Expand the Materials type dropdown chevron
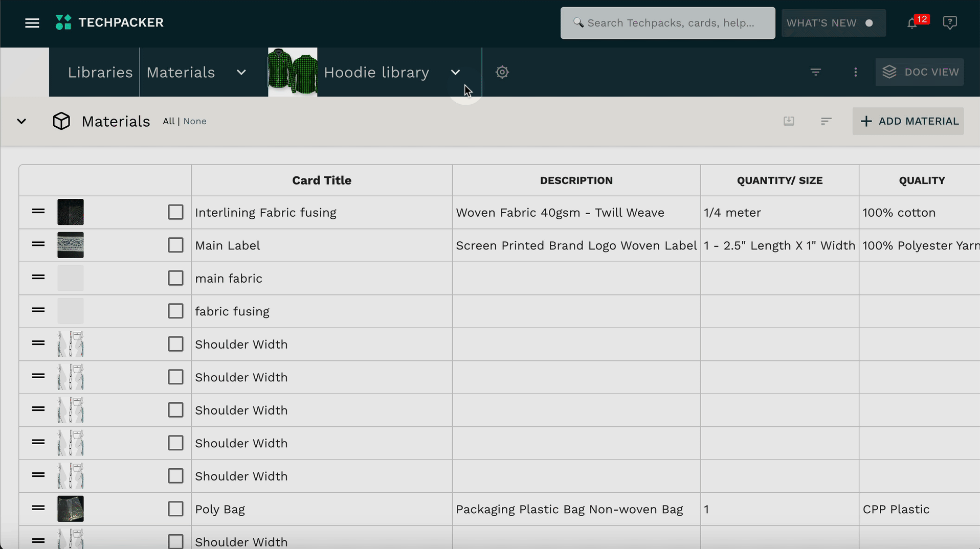 coord(241,73)
